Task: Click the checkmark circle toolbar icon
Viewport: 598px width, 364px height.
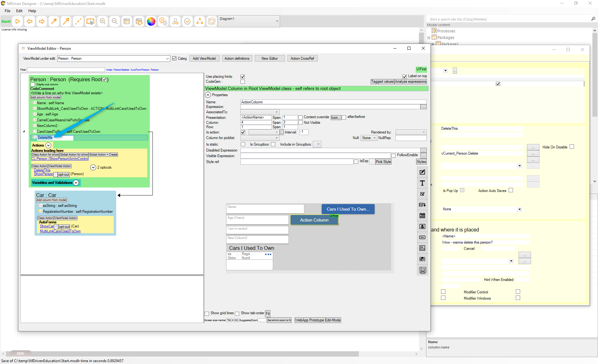Action: (187, 21)
